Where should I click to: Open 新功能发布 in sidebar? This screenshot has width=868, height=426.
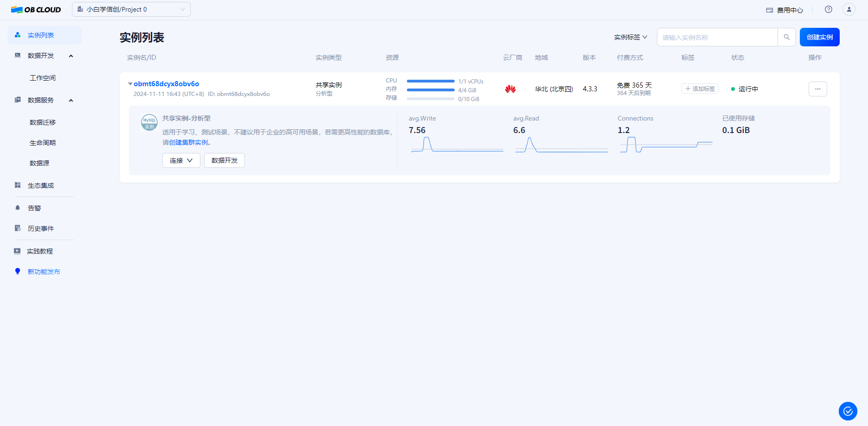pyautogui.click(x=44, y=272)
